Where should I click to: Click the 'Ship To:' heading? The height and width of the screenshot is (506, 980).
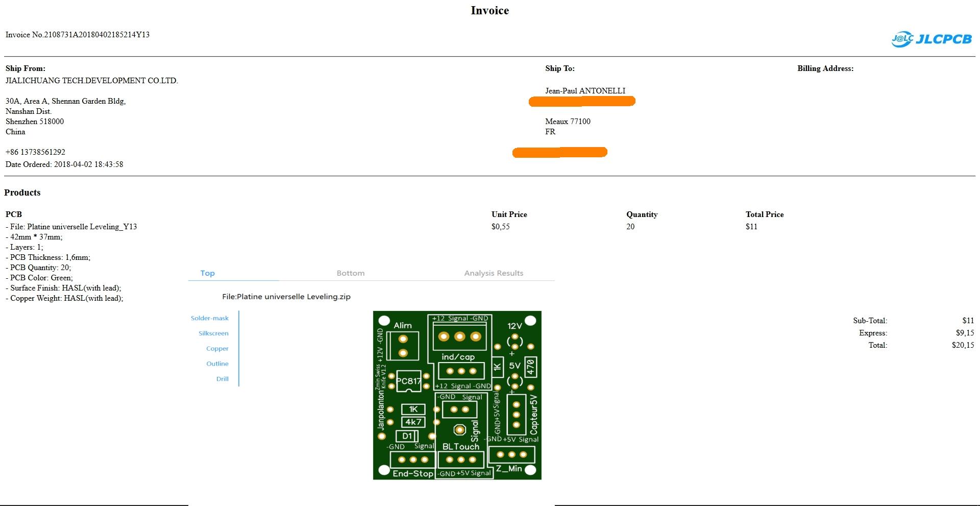(x=560, y=68)
